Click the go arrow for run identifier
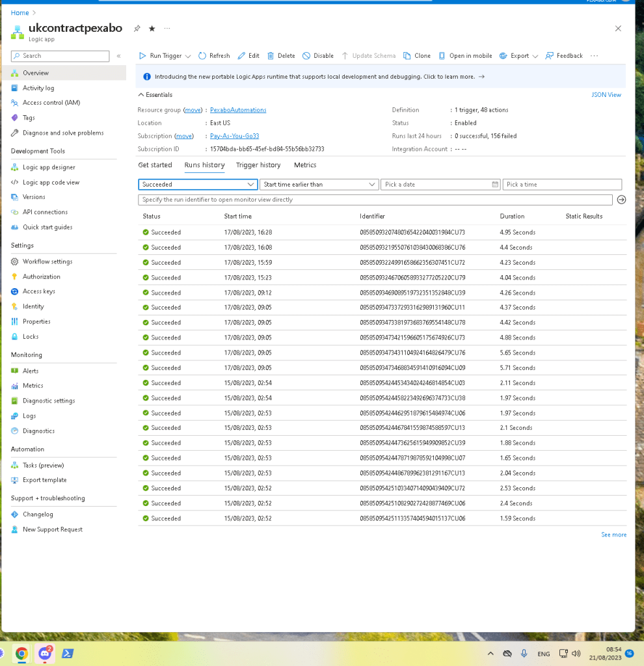The height and width of the screenshot is (666, 644). pos(621,200)
